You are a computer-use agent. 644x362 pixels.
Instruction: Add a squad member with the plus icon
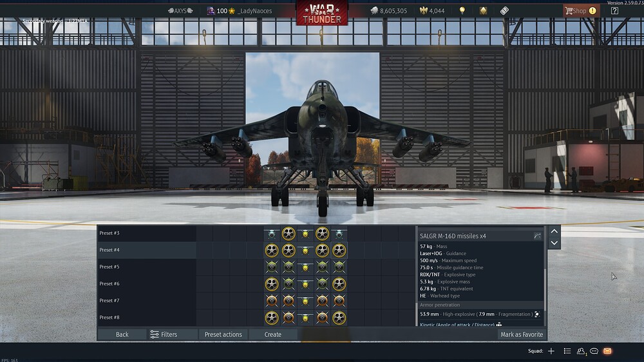pos(551,351)
